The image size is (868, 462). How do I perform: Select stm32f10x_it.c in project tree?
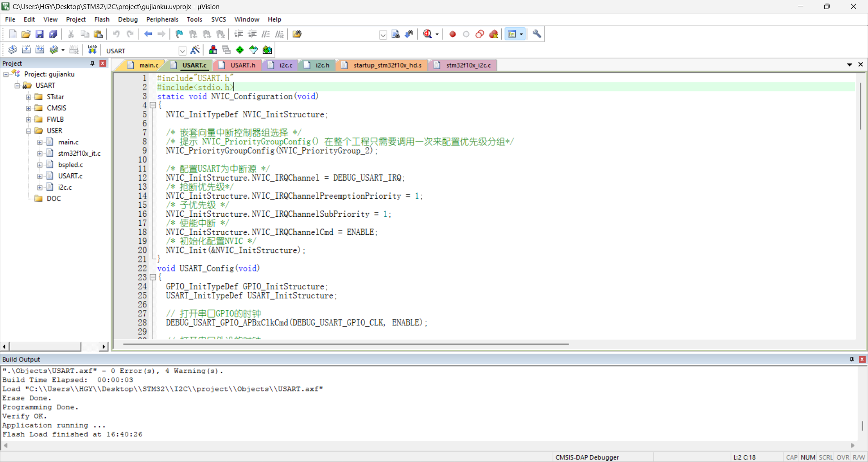coord(79,153)
